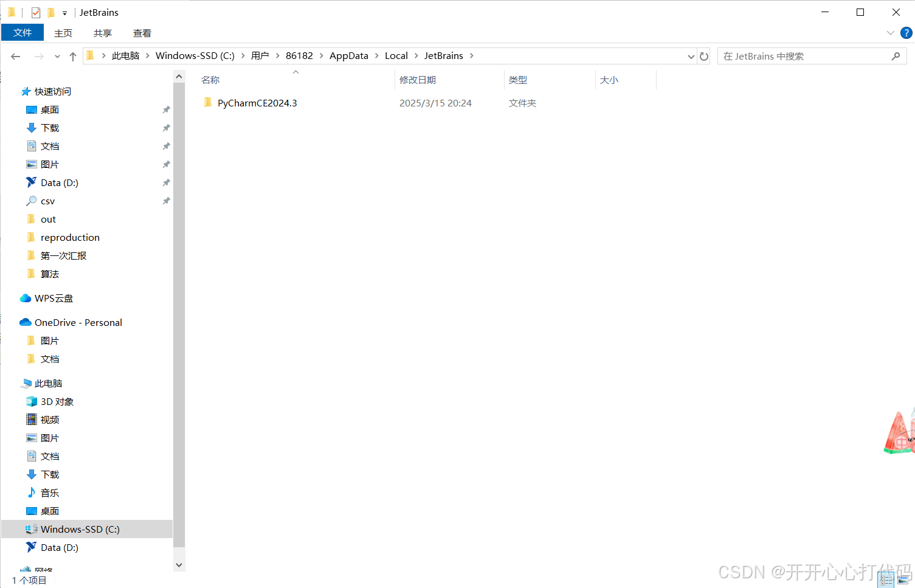This screenshot has width=915, height=588.
Task: Click the Forward navigation arrow
Action: (39, 56)
